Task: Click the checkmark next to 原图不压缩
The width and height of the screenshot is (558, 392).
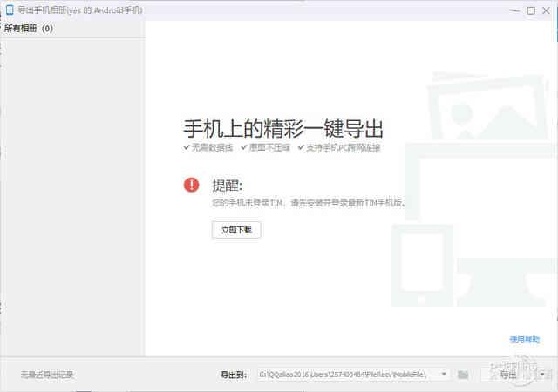Action: click(x=243, y=148)
